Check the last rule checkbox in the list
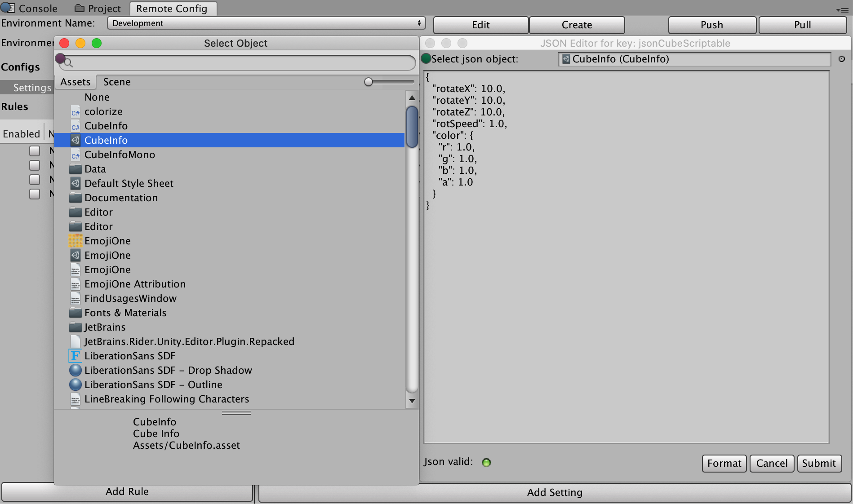The width and height of the screenshot is (853, 504). (35, 194)
